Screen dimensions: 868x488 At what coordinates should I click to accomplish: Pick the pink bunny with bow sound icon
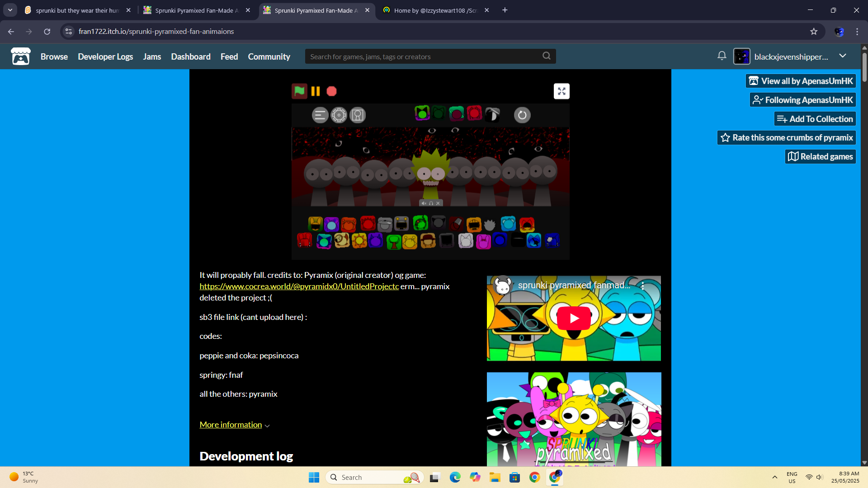click(483, 241)
